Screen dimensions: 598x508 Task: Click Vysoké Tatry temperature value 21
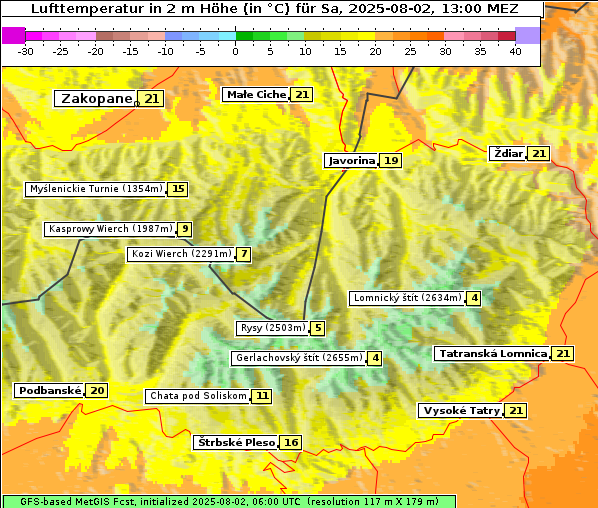(x=516, y=411)
